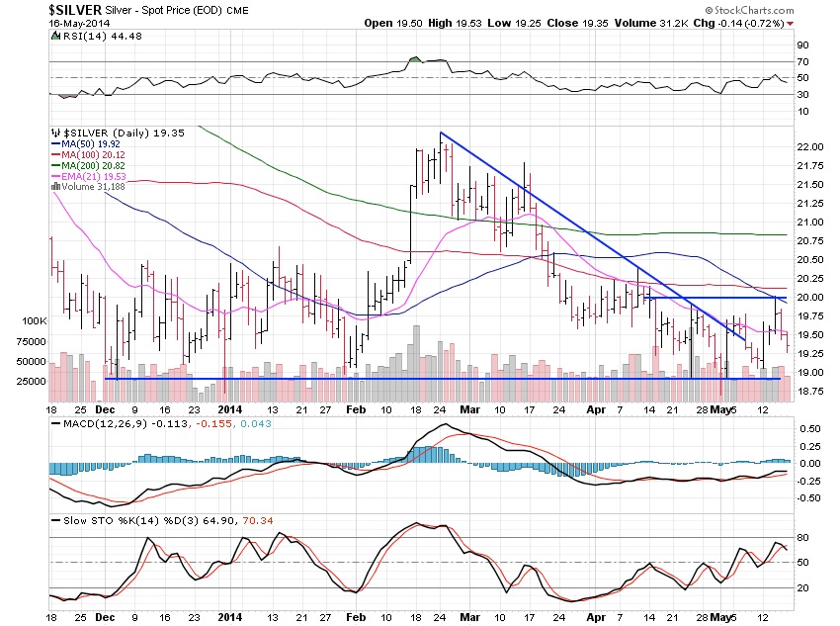The height and width of the screenshot is (626, 840).
Task: Click the 2014 year marker on price axis
Action: (230, 407)
